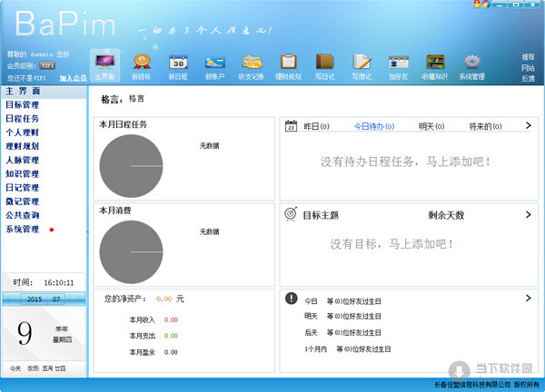Click the 新账户 card icon

coord(214,63)
